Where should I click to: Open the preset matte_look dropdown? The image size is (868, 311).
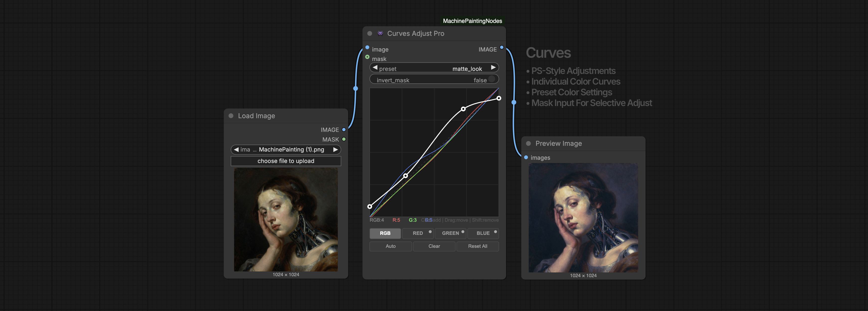(434, 68)
